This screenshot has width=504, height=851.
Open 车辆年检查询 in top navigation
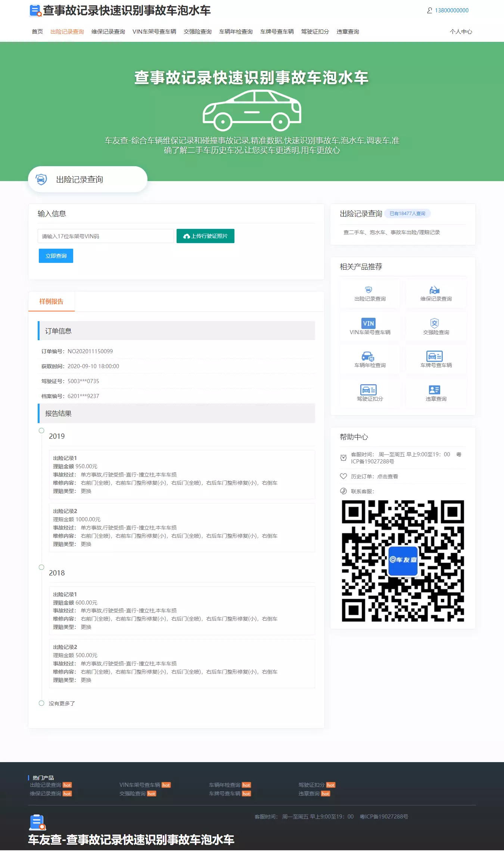click(236, 32)
